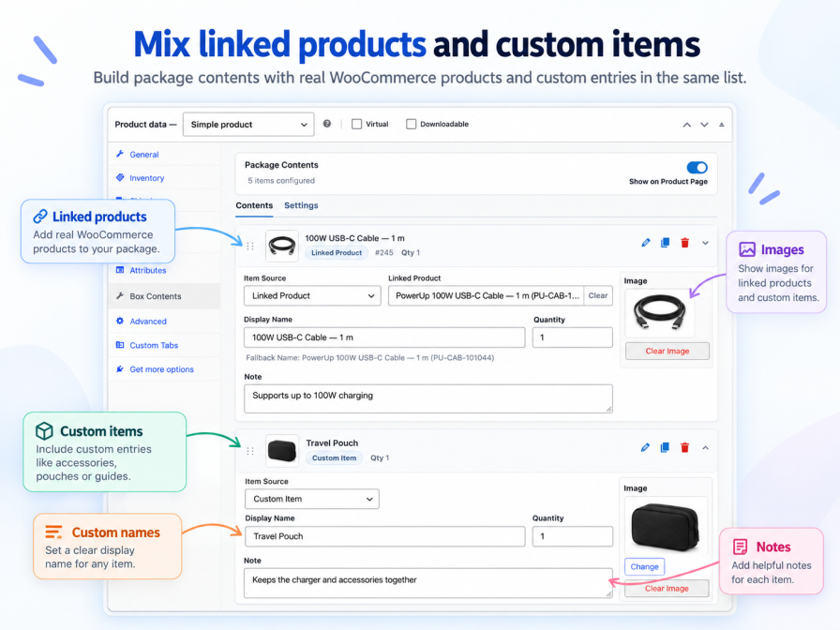The width and height of the screenshot is (840, 630).
Task: Click Quantity field for Travel Pouch
Action: click(572, 536)
